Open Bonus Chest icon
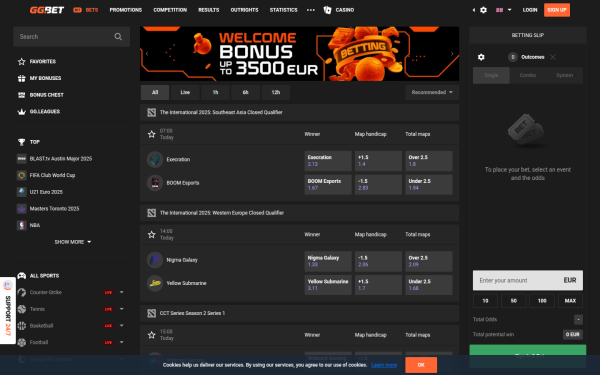The height and width of the screenshot is (375, 600). [21, 95]
